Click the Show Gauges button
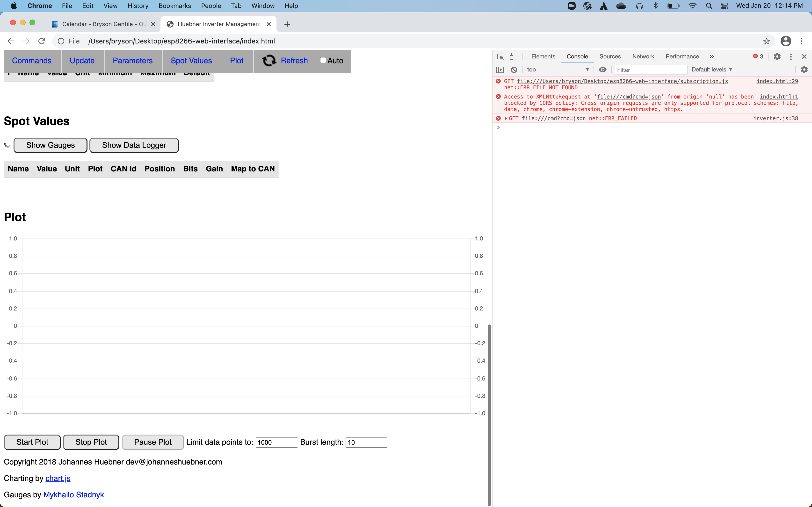Image resolution: width=812 pixels, height=507 pixels. click(x=50, y=145)
